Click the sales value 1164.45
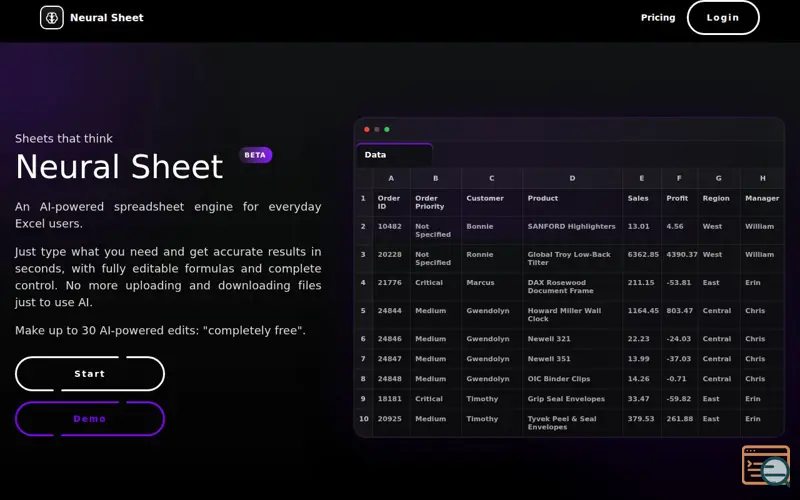Viewport: 800px width, 500px height. (642, 315)
